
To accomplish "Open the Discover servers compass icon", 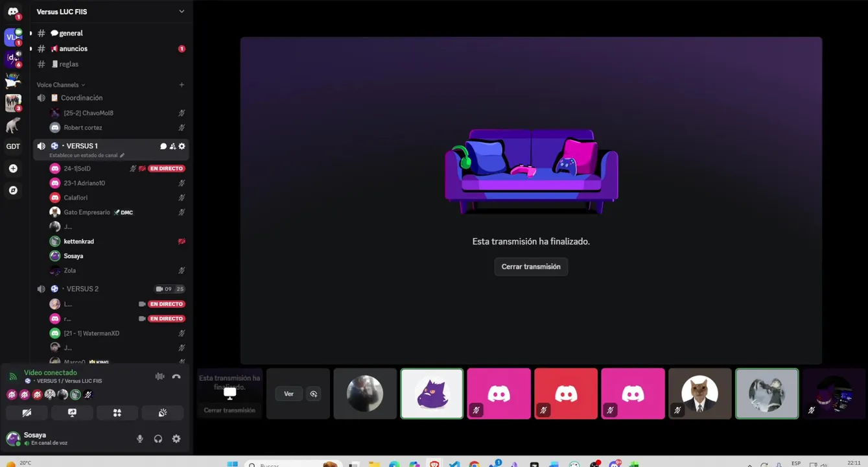I will pos(13,191).
